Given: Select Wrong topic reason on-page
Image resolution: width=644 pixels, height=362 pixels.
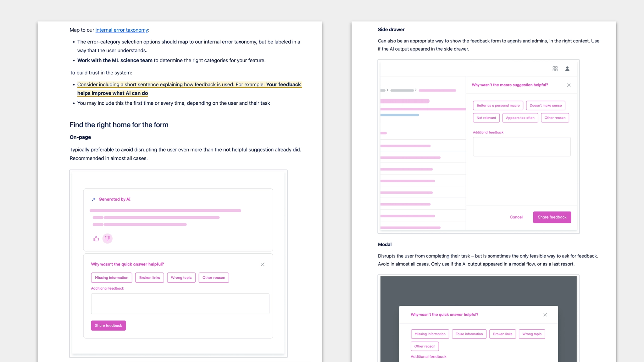Looking at the screenshot, I should click(181, 278).
